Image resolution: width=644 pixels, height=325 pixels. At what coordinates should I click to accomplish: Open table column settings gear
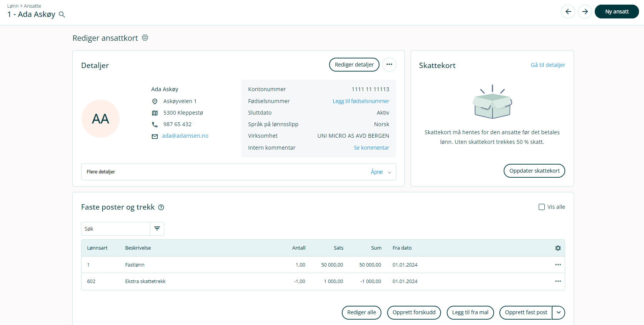pyautogui.click(x=558, y=248)
